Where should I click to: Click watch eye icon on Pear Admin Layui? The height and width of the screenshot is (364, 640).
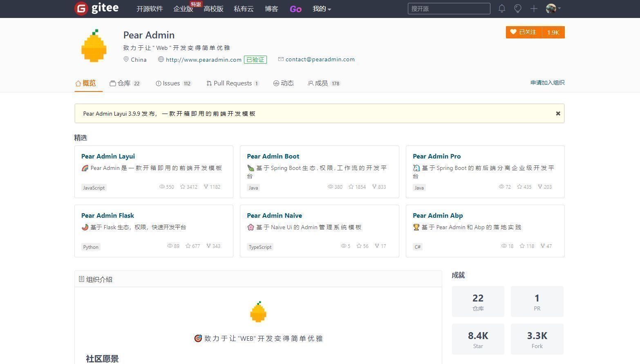coord(162,187)
